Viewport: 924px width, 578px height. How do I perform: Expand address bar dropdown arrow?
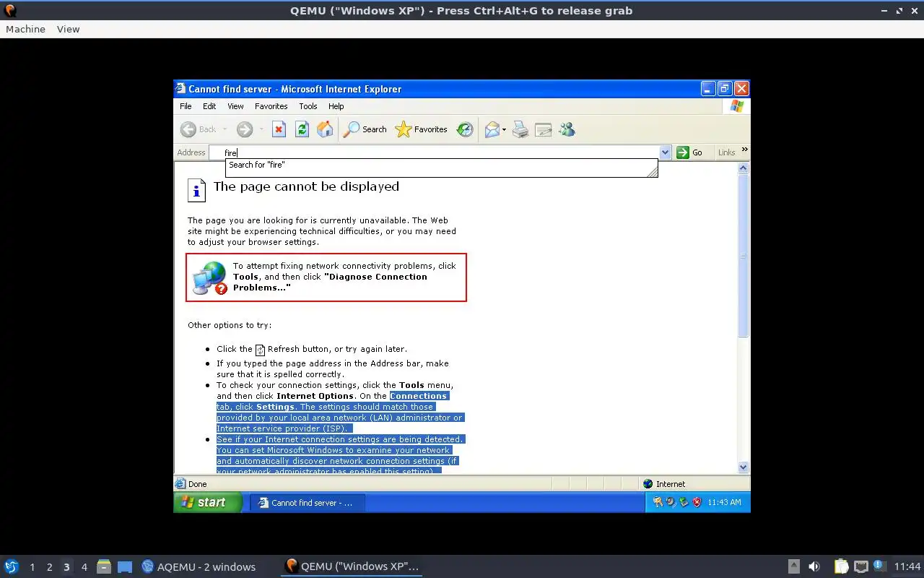pos(666,152)
